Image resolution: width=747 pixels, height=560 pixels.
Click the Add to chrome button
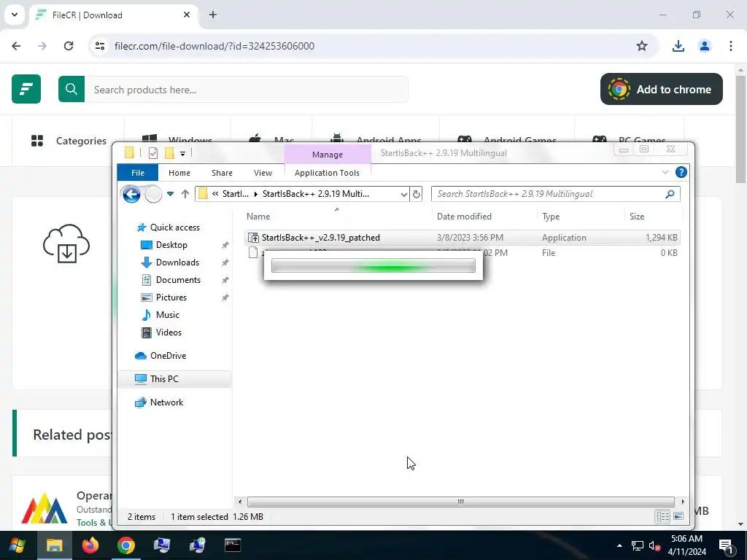661,89
